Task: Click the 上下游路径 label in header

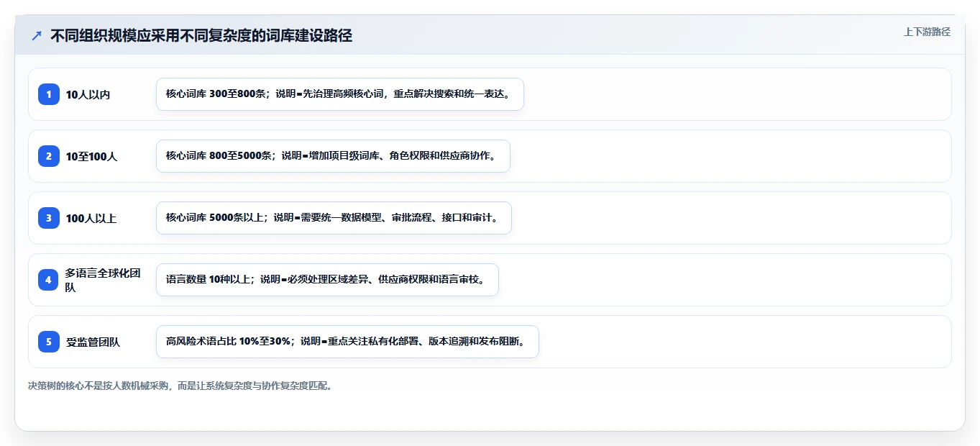Action: [x=927, y=32]
